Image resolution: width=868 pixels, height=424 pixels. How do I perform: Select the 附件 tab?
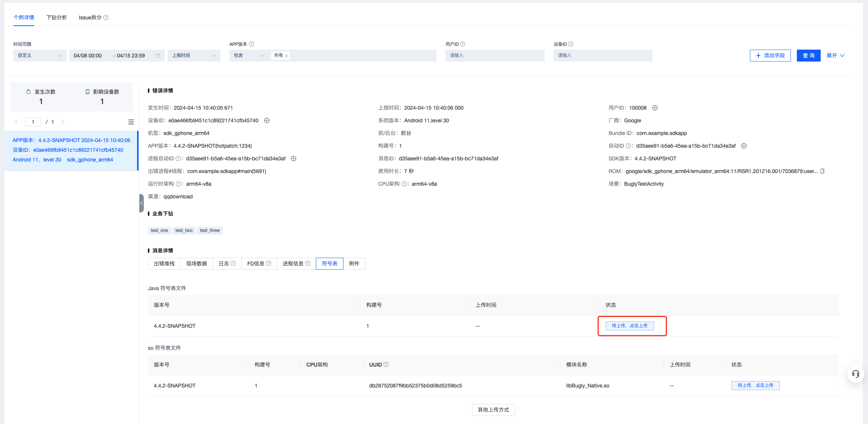pos(354,264)
